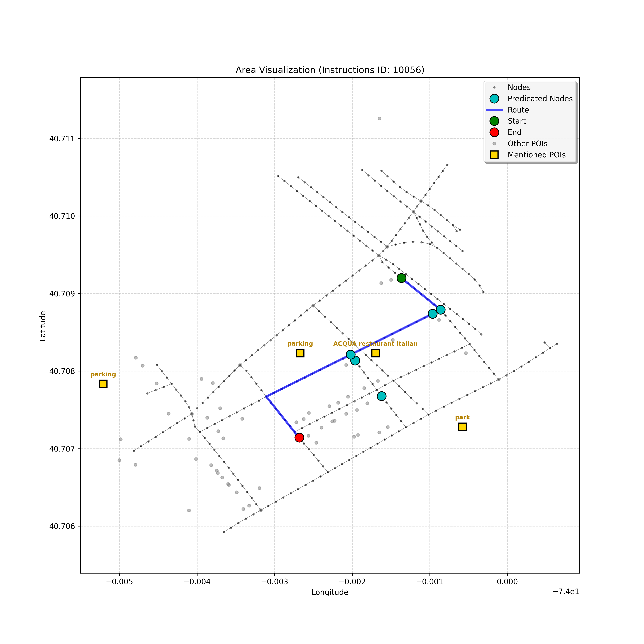Click the isolated gray POI at the top
This screenshot has height=644, width=644.
379,119
